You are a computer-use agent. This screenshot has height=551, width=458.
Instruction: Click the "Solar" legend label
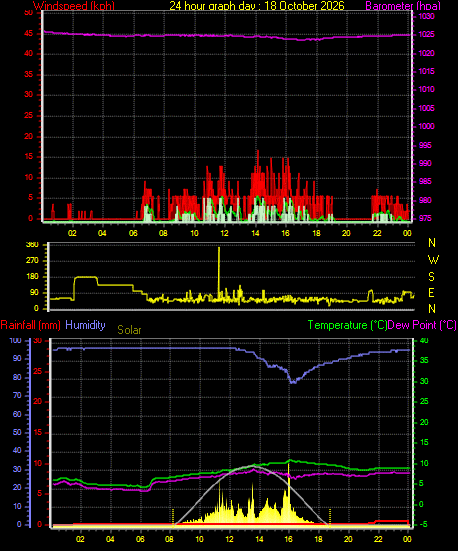click(x=129, y=330)
